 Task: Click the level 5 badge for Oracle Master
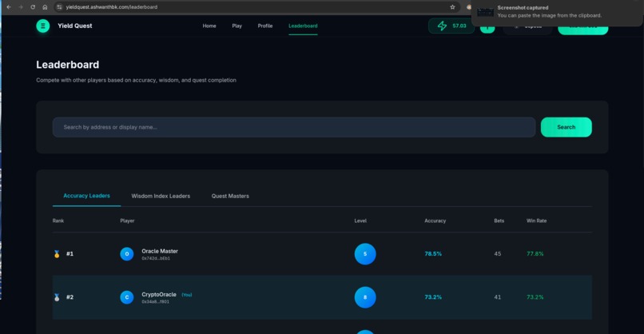(x=365, y=254)
